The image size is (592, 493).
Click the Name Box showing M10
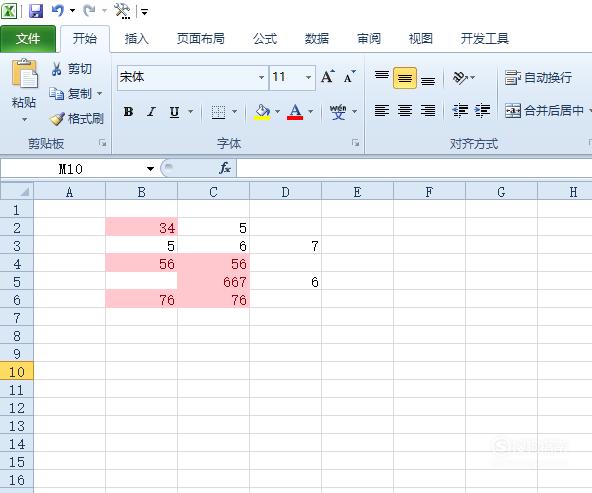tap(71, 169)
